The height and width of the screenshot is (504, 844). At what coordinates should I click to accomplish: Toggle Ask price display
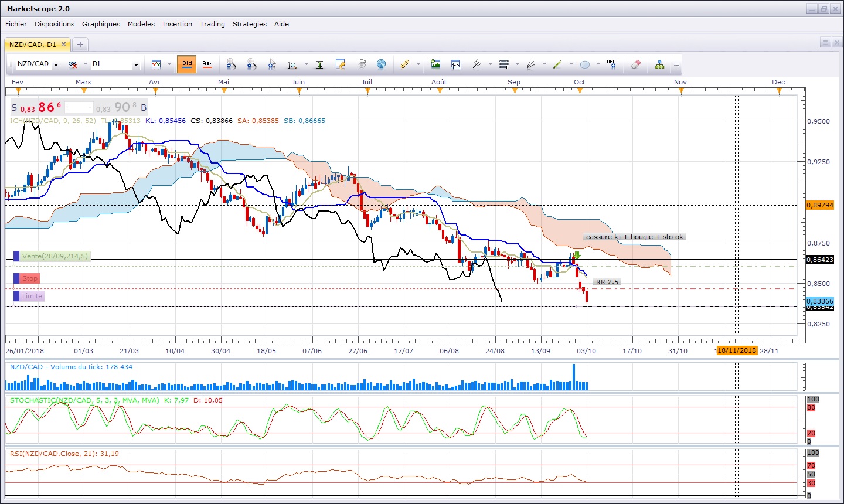tap(207, 64)
